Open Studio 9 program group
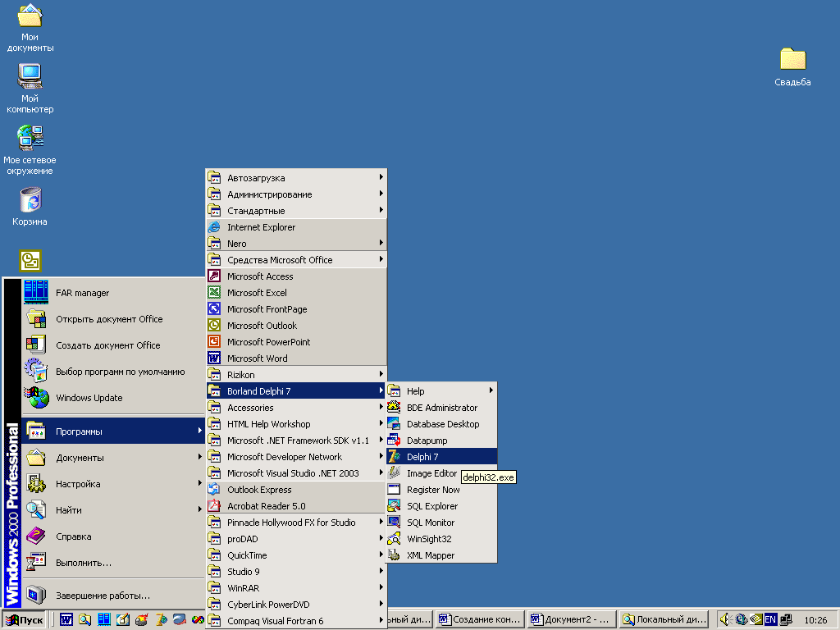Viewport: 840px width, 630px height. click(x=296, y=572)
